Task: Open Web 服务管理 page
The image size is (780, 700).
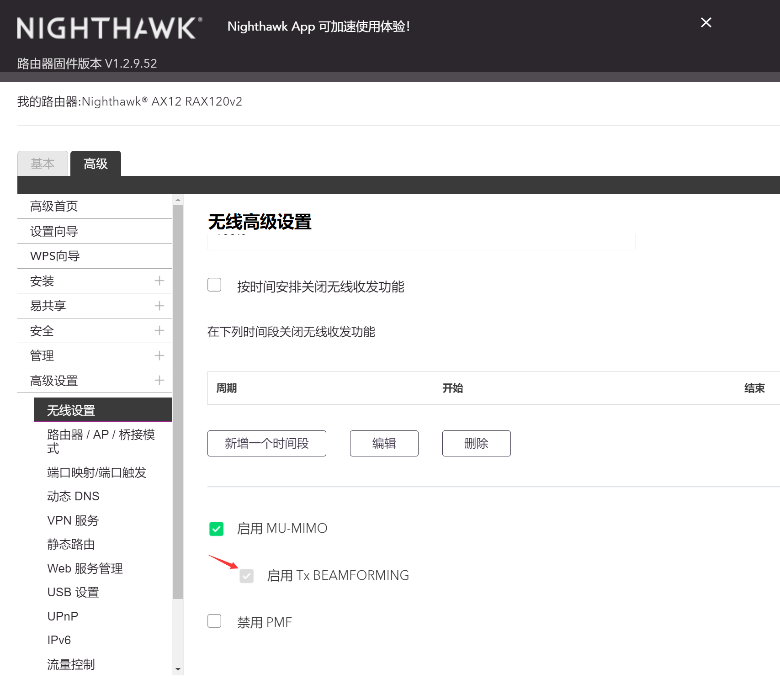Action: point(85,568)
